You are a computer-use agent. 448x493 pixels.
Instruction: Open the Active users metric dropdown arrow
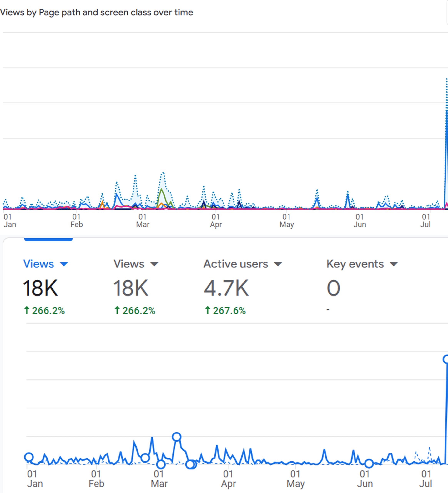click(x=278, y=264)
